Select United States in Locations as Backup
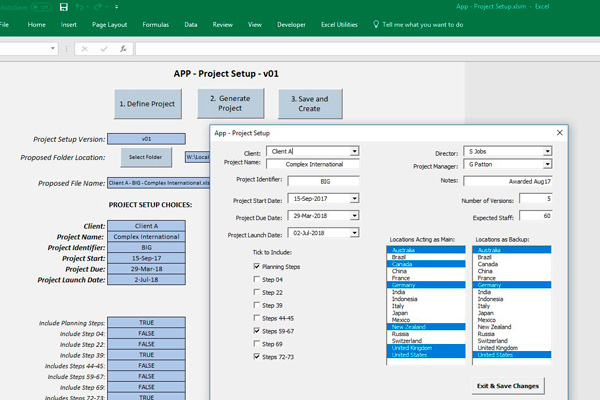The height and width of the screenshot is (400, 600). tap(512, 355)
